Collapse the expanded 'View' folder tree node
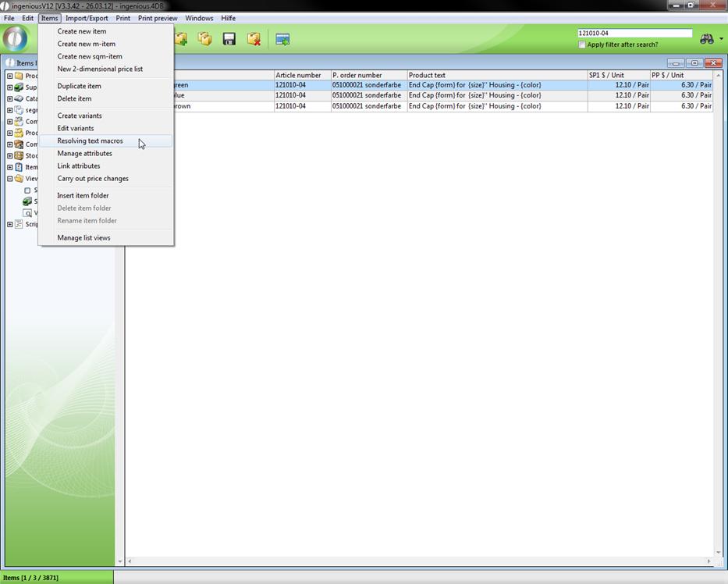The image size is (728, 584). (10, 179)
